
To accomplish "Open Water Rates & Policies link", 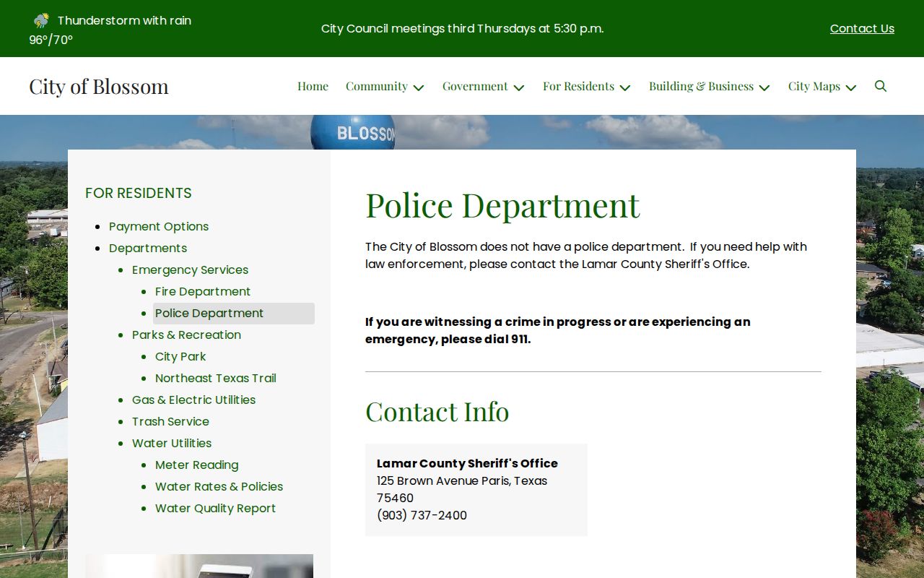I will click(x=219, y=486).
